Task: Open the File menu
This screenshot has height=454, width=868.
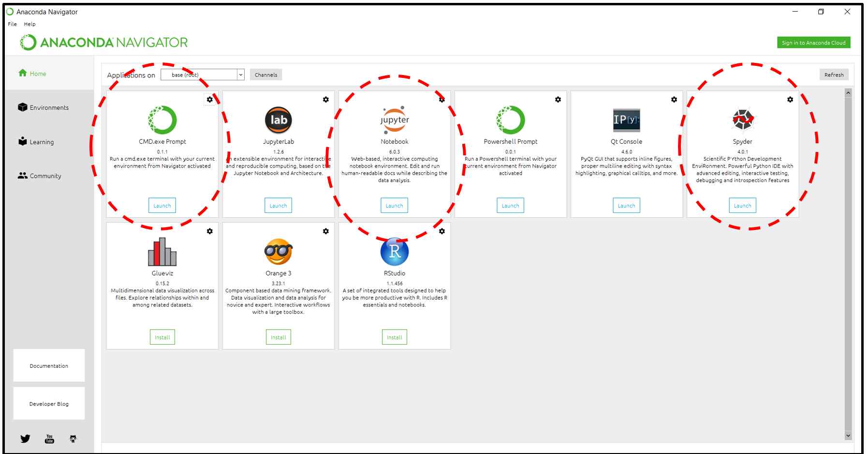Action: click(13, 24)
